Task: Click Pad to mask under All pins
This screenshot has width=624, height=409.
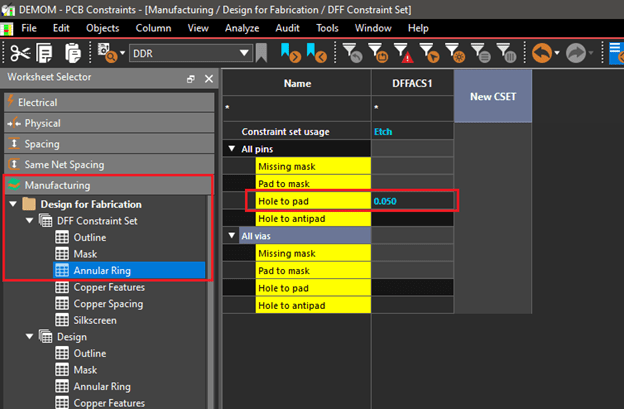Action: (313, 184)
